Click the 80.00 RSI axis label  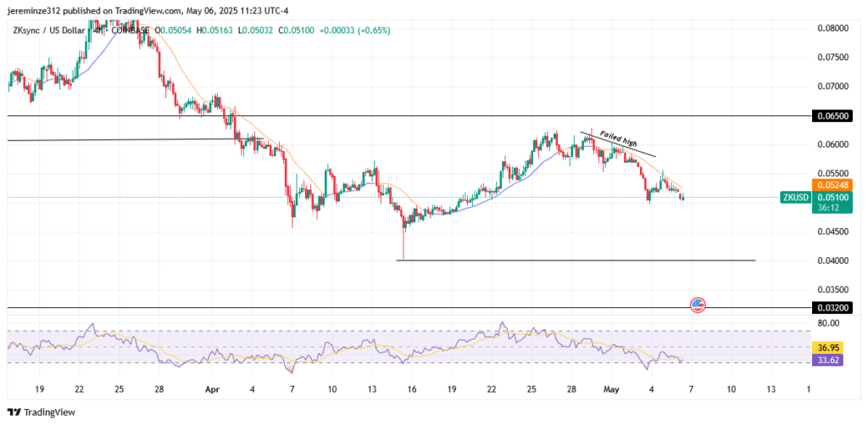pyautogui.click(x=827, y=322)
